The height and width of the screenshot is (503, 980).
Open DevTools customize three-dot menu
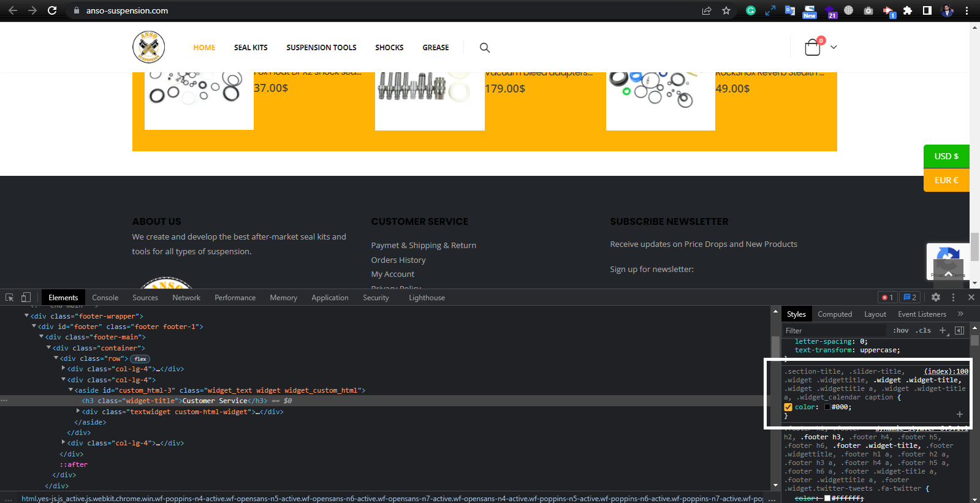953,297
